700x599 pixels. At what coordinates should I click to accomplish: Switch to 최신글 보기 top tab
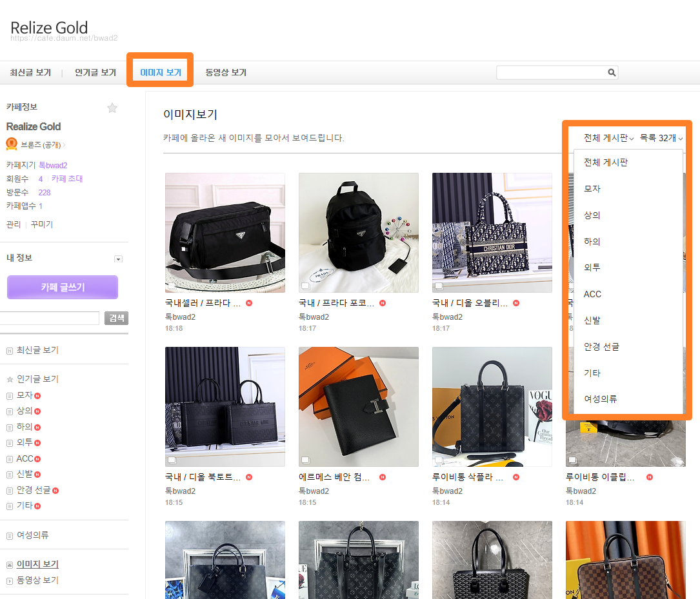click(x=30, y=72)
